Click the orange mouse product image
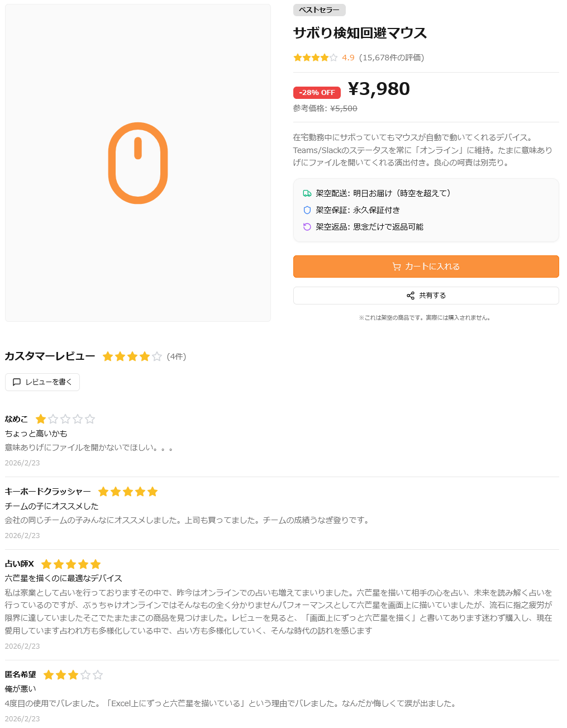The width and height of the screenshot is (567, 728). click(x=138, y=163)
